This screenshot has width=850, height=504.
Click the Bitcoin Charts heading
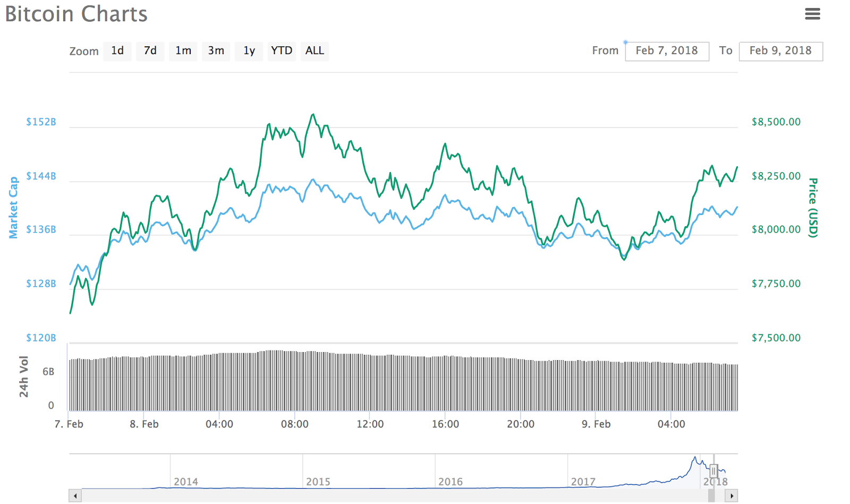76,14
